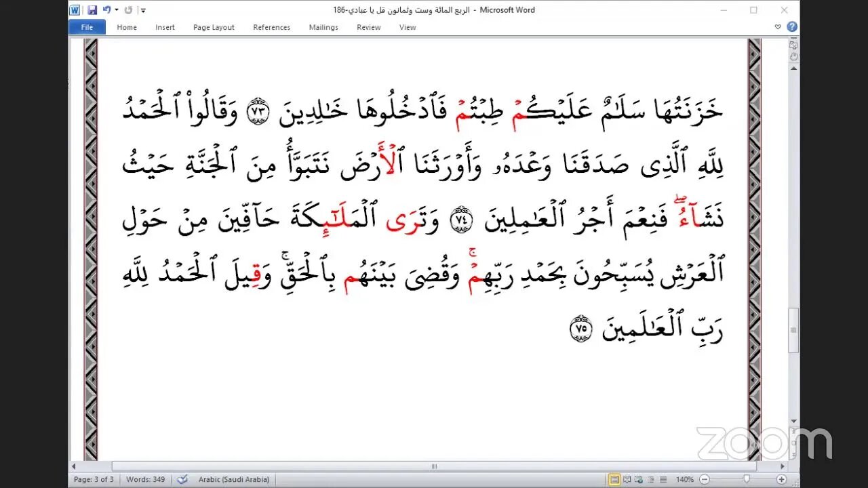This screenshot has width=868, height=488.
Task: Click the Redo/Repeat button
Action: pyautogui.click(x=129, y=10)
